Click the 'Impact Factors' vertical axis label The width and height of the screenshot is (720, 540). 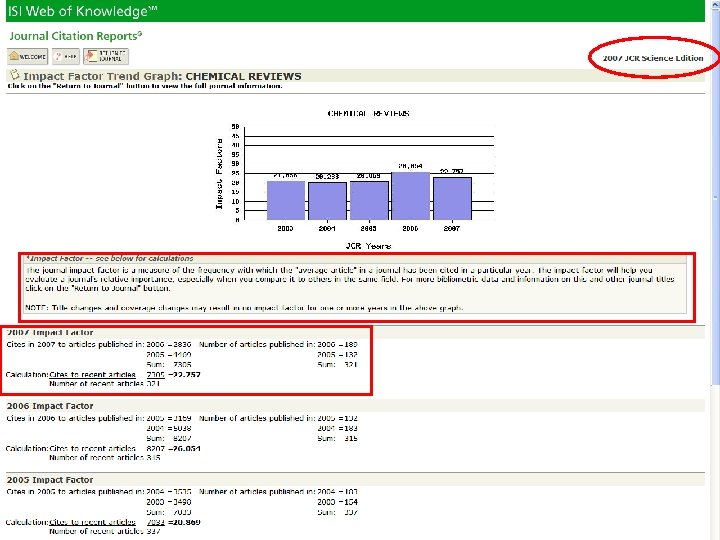(219, 174)
